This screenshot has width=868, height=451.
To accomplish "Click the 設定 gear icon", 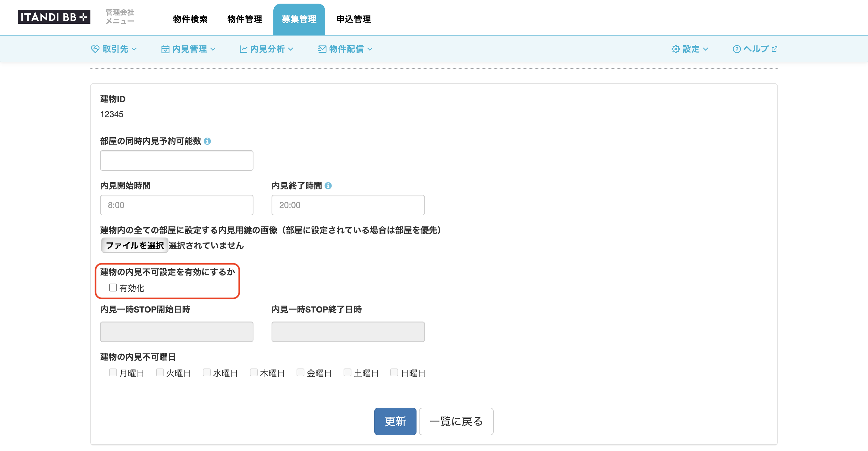I will tap(675, 49).
